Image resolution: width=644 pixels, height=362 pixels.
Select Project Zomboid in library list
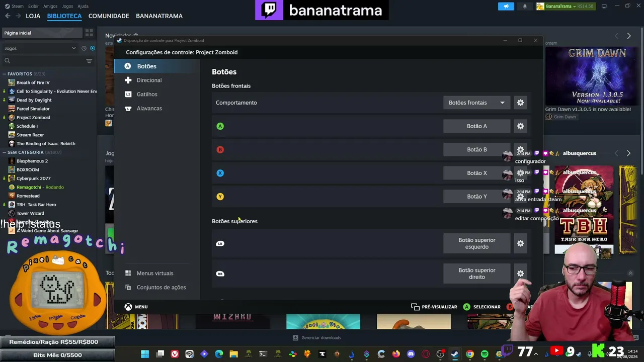(33, 118)
